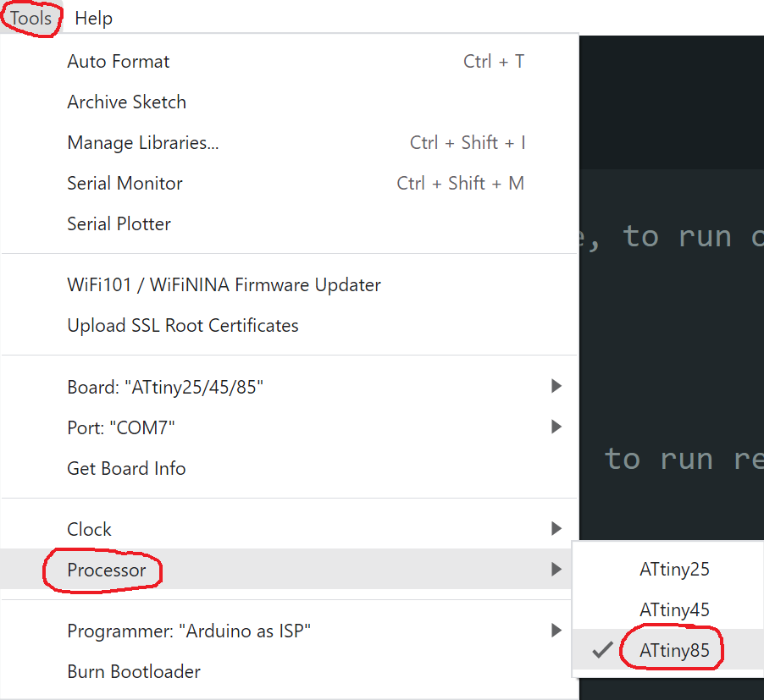The image size is (764, 700).
Task: Expand the Board ATtiny25/45/85 submenu
Action: (166, 387)
